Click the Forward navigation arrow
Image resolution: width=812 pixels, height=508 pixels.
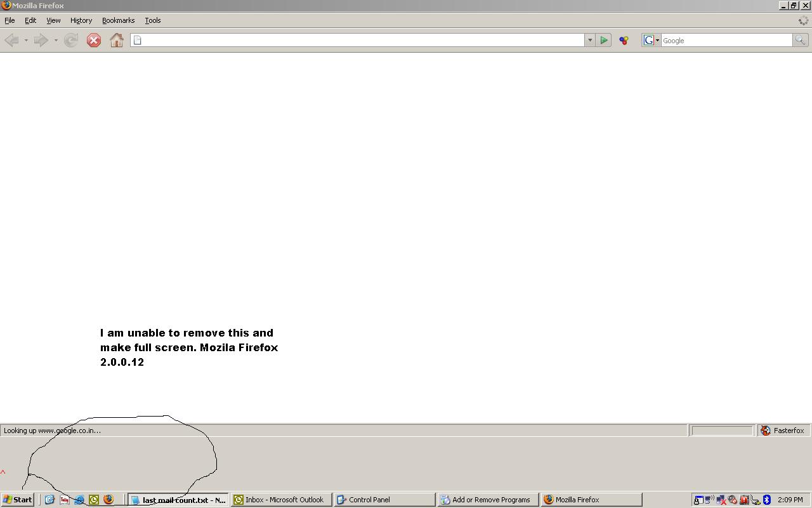click(41, 41)
